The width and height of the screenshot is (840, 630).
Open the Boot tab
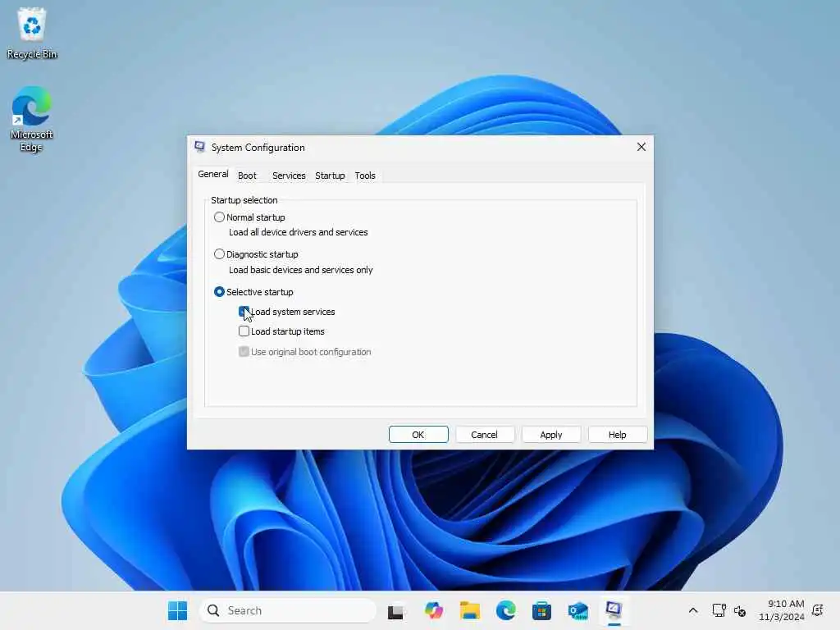[x=247, y=176]
